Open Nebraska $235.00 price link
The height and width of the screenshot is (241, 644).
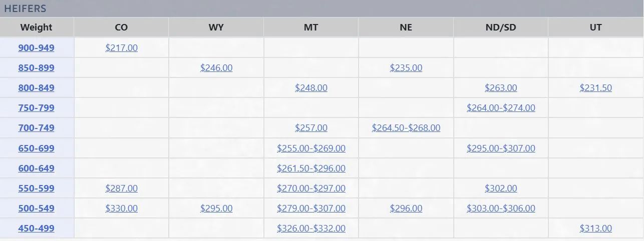[x=406, y=68]
